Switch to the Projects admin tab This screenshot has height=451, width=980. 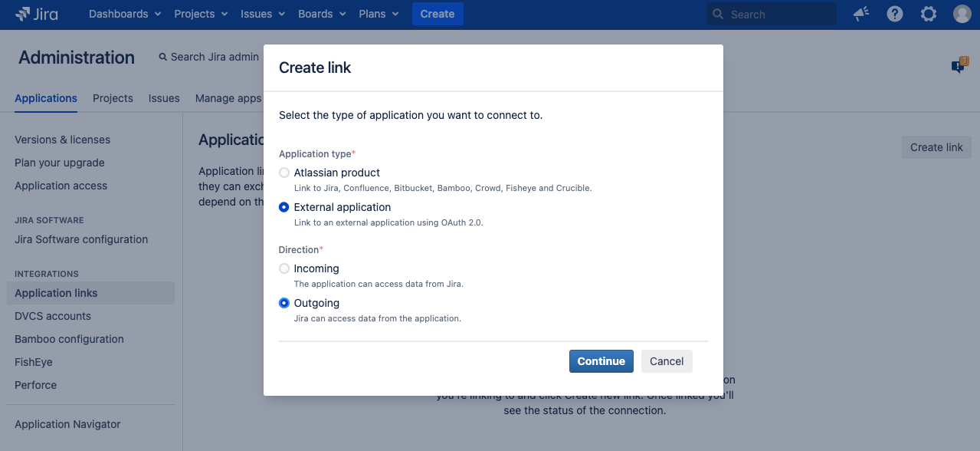pyautogui.click(x=113, y=98)
